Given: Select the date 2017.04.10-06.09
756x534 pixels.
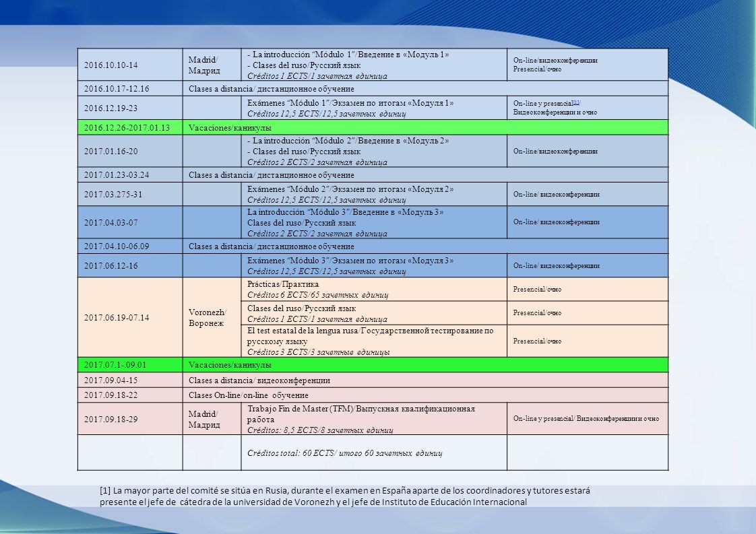Looking at the screenshot, I should (117, 246).
